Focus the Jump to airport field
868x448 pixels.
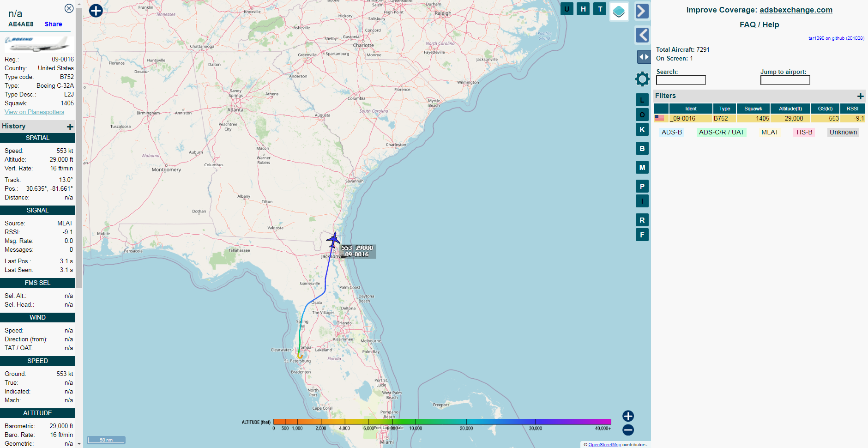click(785, 80)
